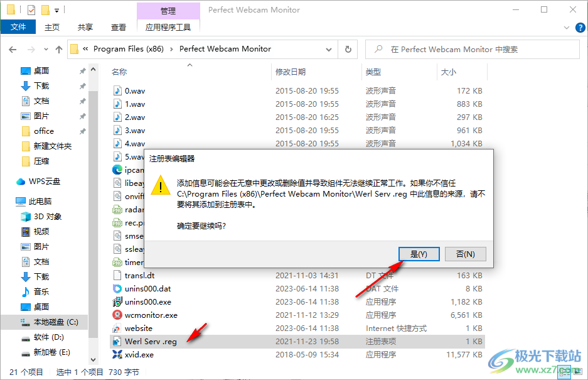Expand address bar history dropdown

[328, 49]
